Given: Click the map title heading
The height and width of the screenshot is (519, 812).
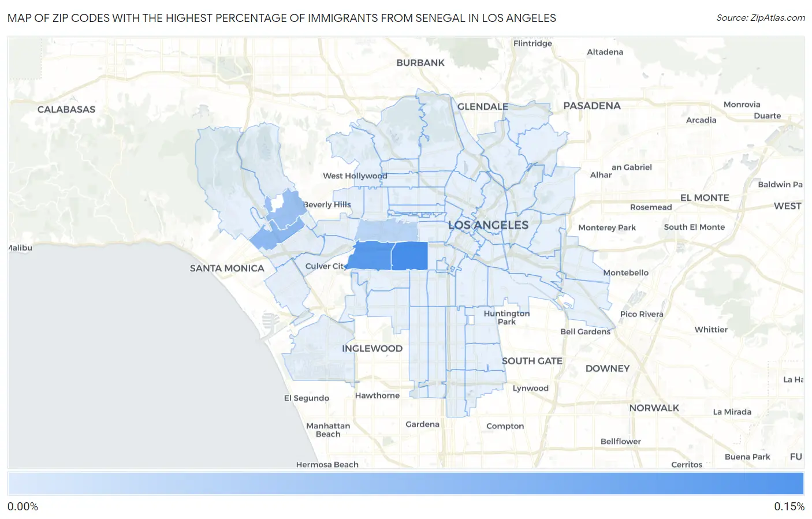Looking at the screenshot, I should [282, 18].
